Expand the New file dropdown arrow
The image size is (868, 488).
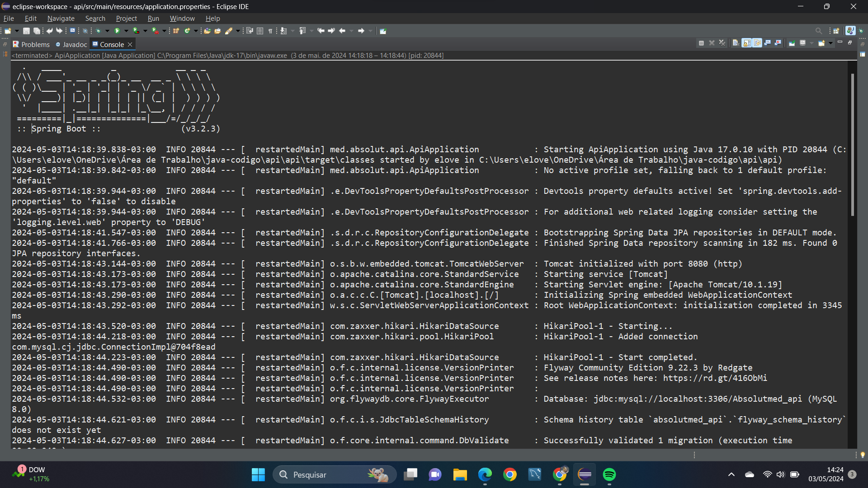(17, 31)
